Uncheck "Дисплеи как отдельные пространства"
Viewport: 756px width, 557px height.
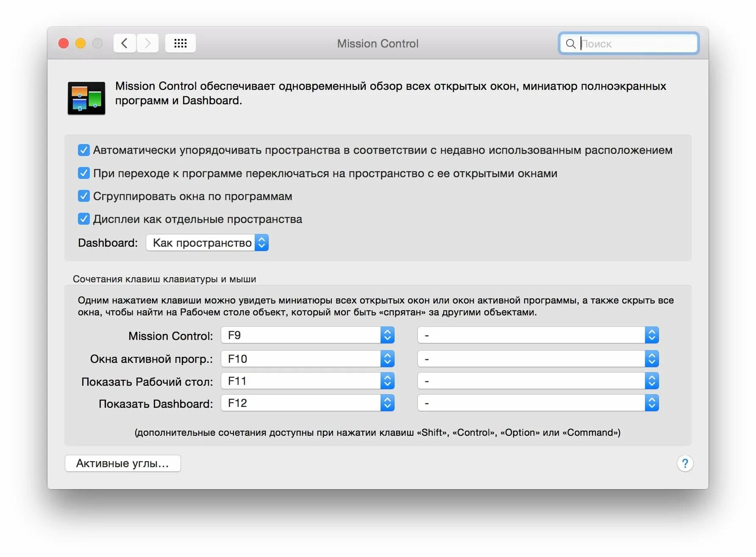pos(83,219)
